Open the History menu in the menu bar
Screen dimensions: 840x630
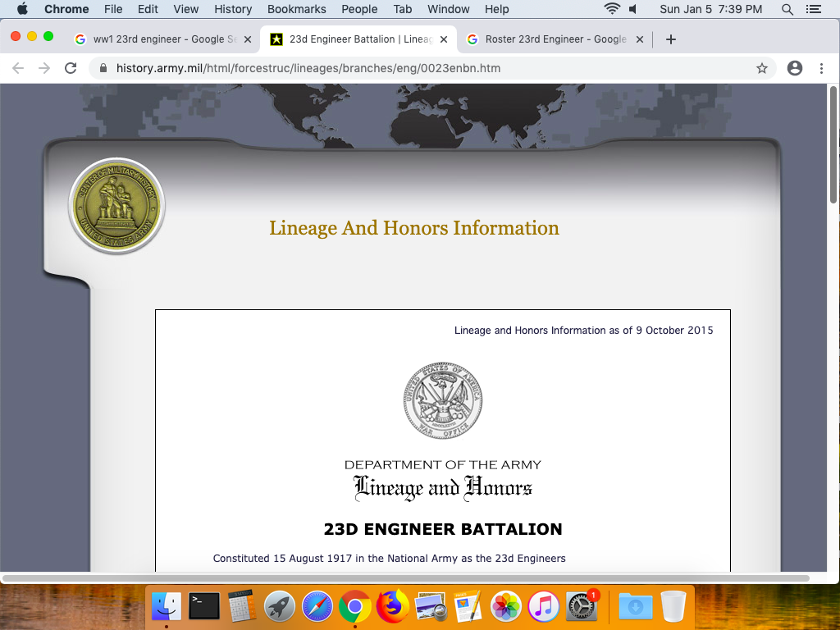click(x=233, y=9)
